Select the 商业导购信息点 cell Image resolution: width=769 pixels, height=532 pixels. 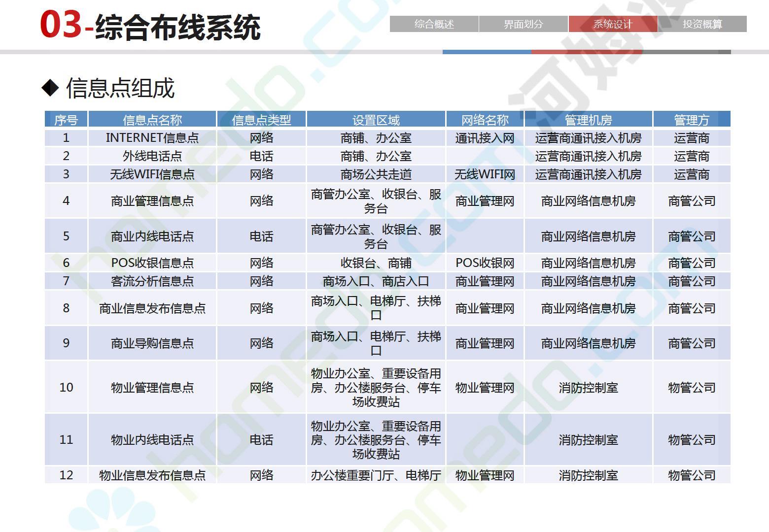tap(152, 343)
